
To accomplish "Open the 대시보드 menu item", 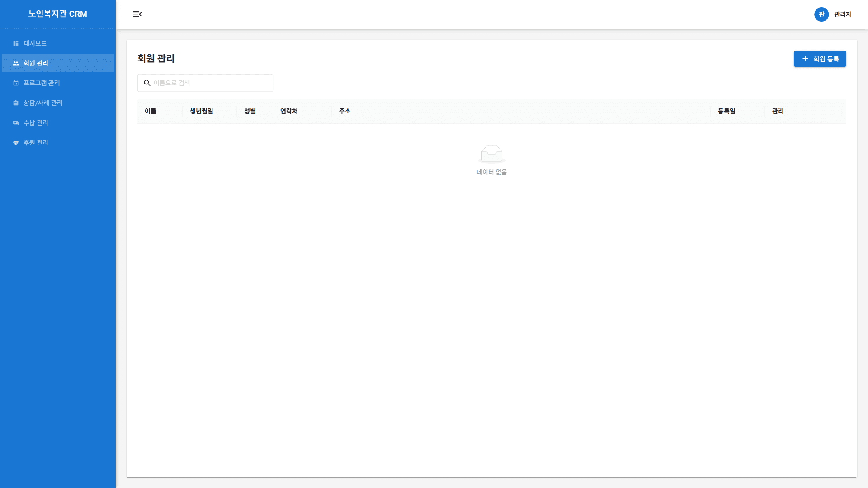I will [x=35, y=43].
